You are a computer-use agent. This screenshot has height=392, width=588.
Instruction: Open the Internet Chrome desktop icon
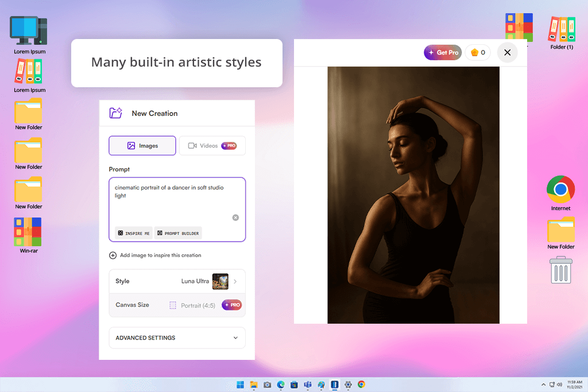point(560,193)
